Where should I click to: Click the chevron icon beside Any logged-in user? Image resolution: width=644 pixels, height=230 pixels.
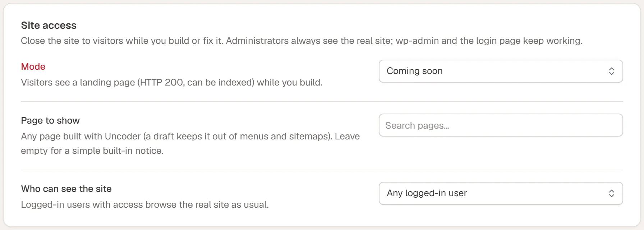pos(611,193)
